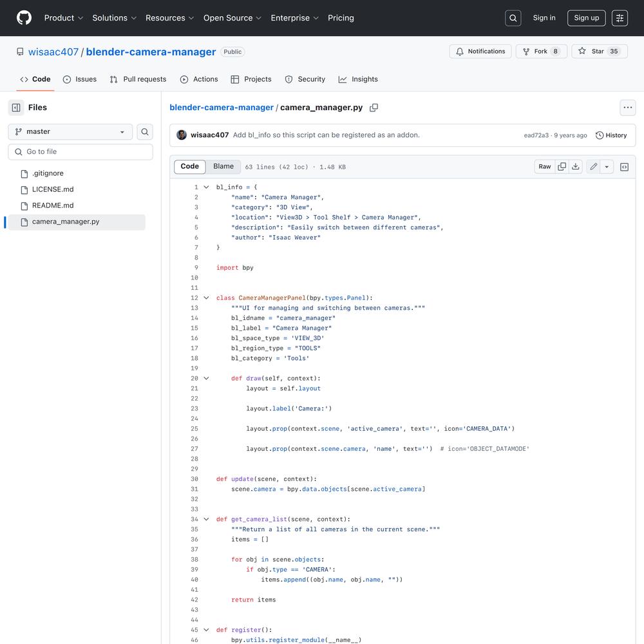
Task: Click the fork icon
Action: pyautogui.click(x=526, y=52)
